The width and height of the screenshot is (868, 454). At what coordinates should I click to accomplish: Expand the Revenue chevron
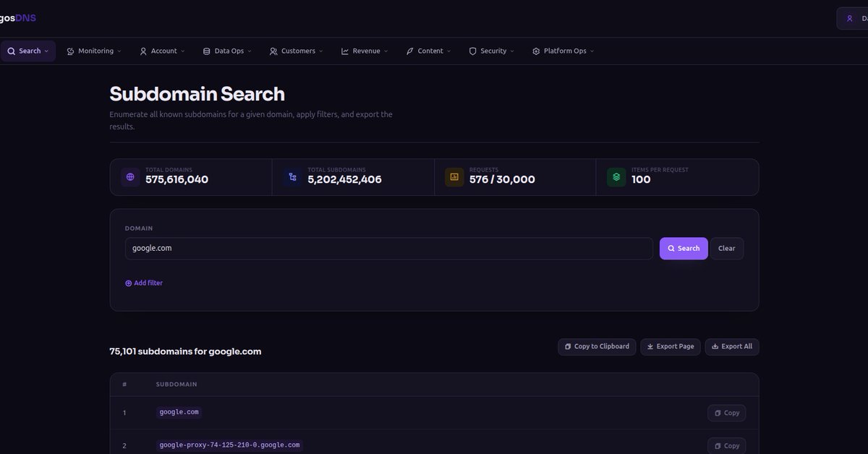[386, 51]
